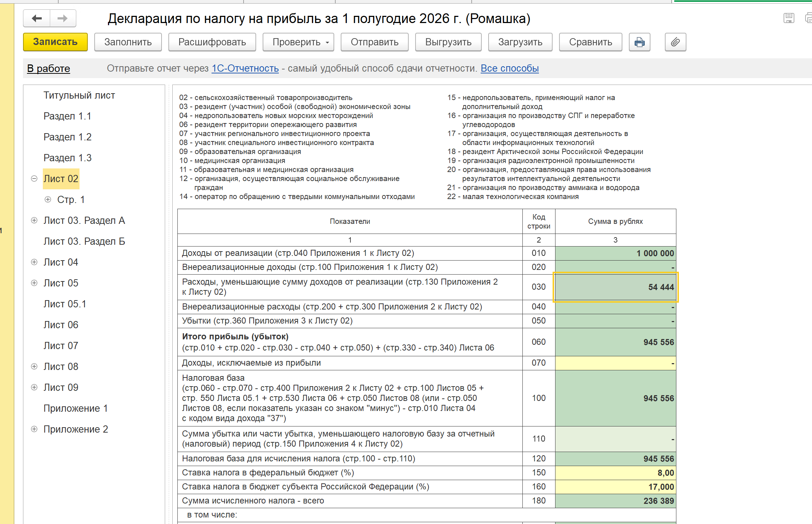The height and width of the screenshot is (524, 812).
Task: Click line 180 tax amount 236 389
Action: (x=616, y=501)
